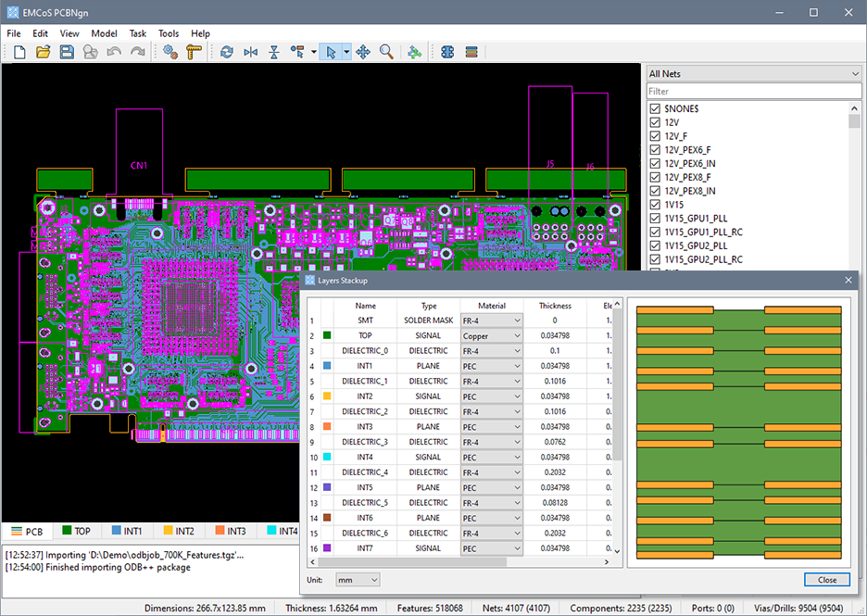The width and height of the screenshot is (867, 616).
Task: Click the Refresh view icon
Action: point(226,53)
